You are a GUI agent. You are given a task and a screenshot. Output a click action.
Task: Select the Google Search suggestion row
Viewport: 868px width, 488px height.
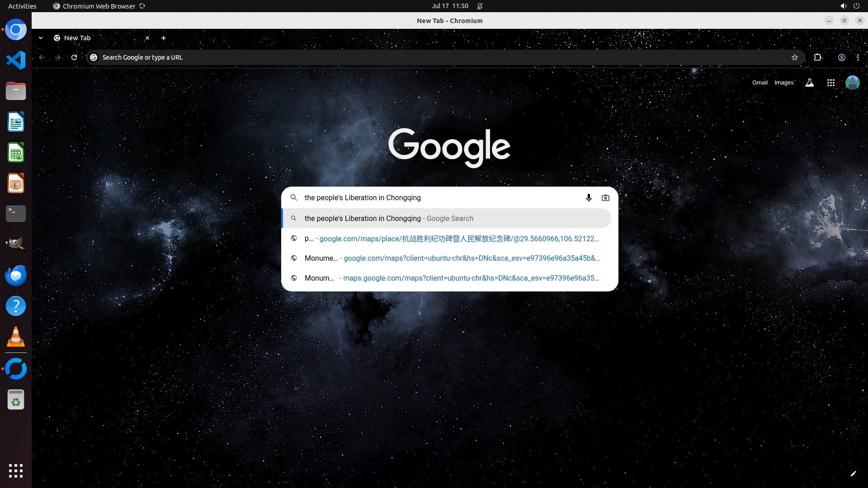tap(445, 218)
